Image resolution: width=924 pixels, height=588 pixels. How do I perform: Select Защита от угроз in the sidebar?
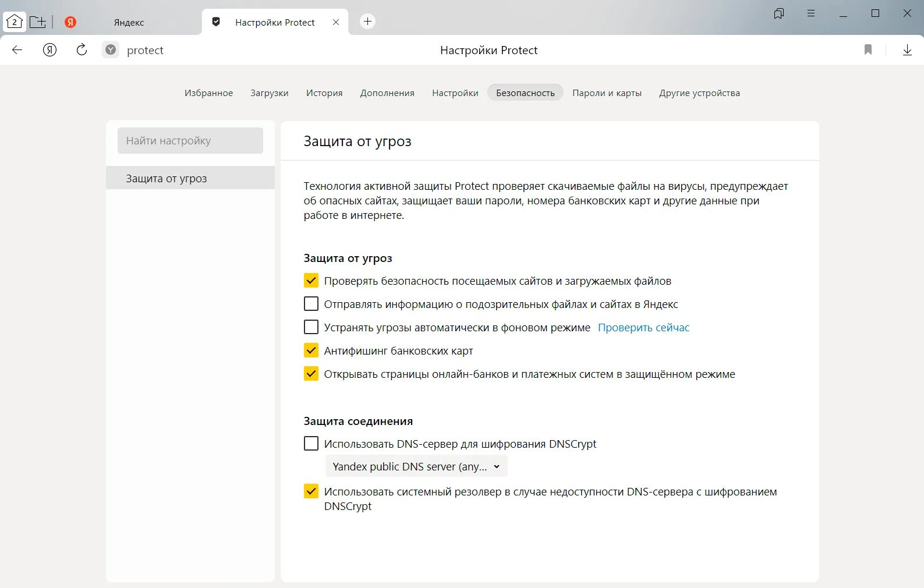click(190, 178)
